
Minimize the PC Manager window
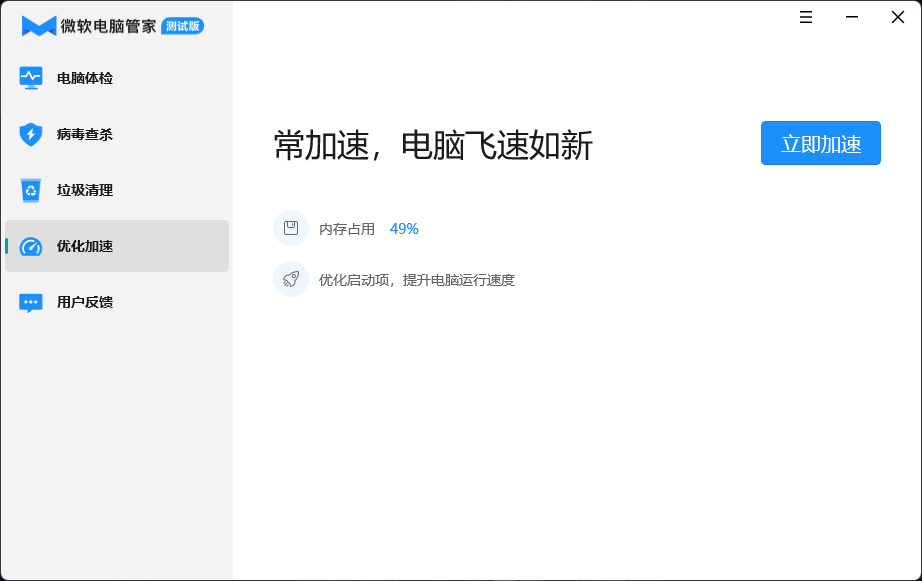click(851, 17)
